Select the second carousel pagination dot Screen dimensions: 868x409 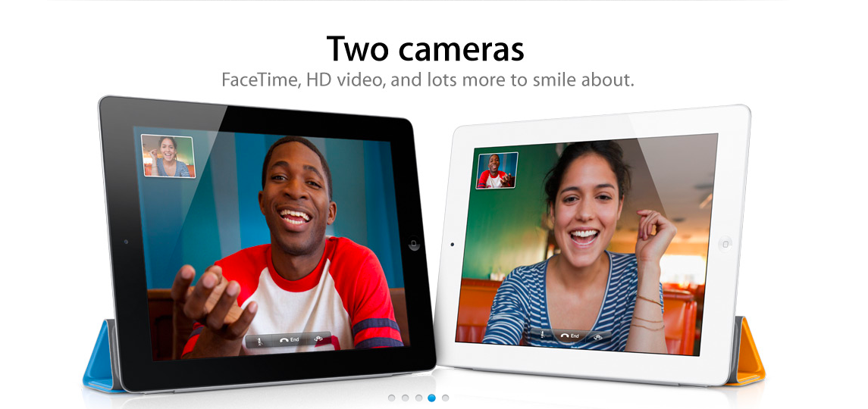tap(405, 398)
